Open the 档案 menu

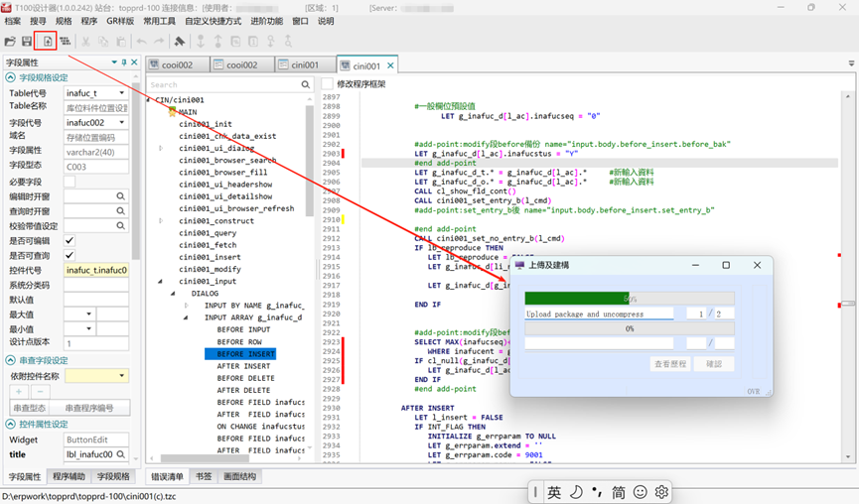pyautogui.click(x=13, y=21)
